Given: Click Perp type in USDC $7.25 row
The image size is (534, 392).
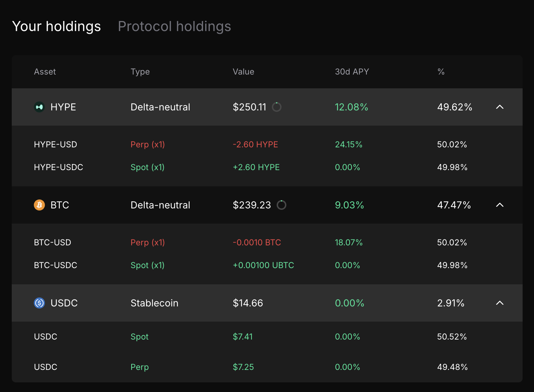Looking at the screenshot, I should (140, 367).
